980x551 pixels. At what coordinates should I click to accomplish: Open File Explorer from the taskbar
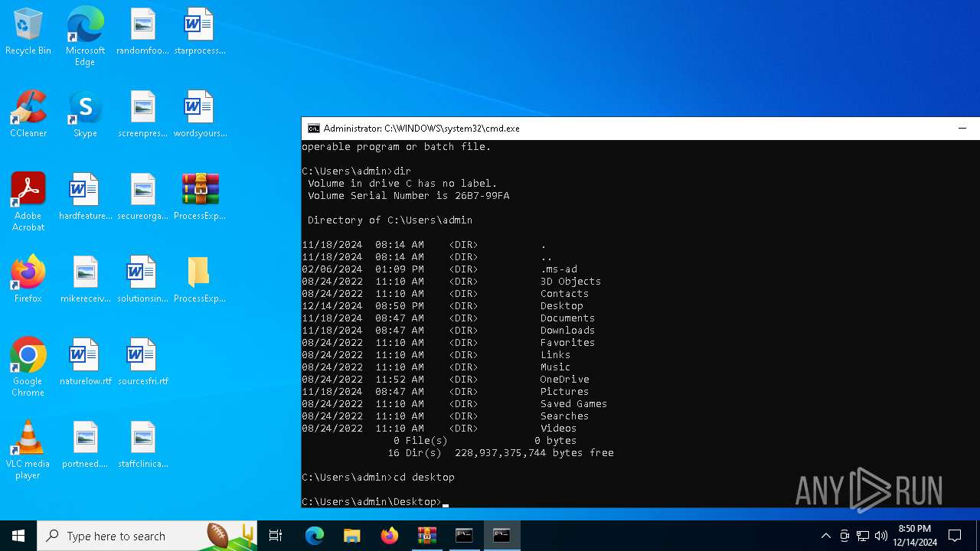coord(351,536)
